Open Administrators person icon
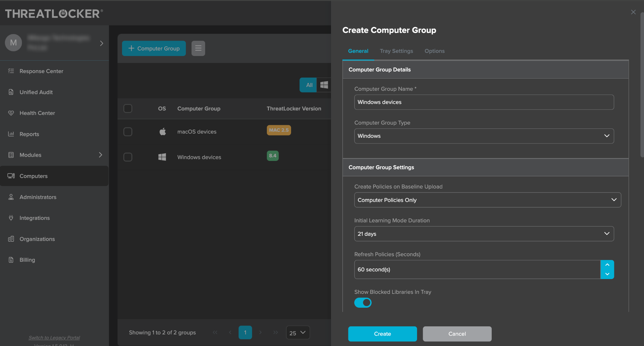 click(11, 197)
